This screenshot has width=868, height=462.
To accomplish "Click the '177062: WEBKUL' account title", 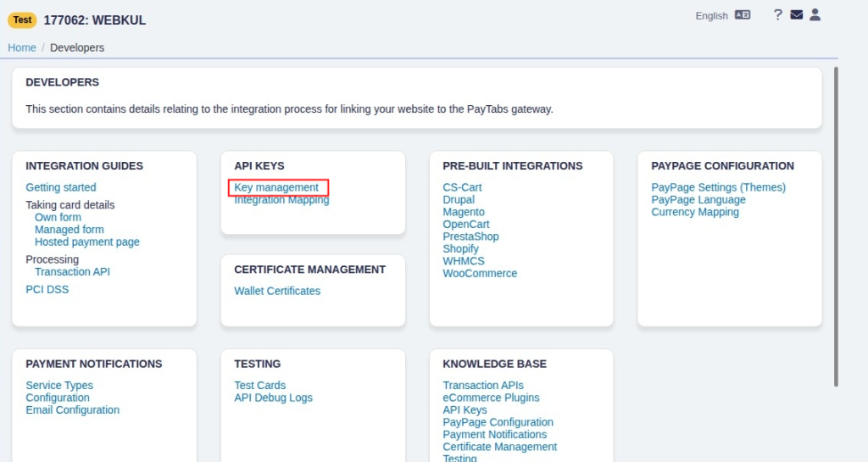I will point(95,20).
